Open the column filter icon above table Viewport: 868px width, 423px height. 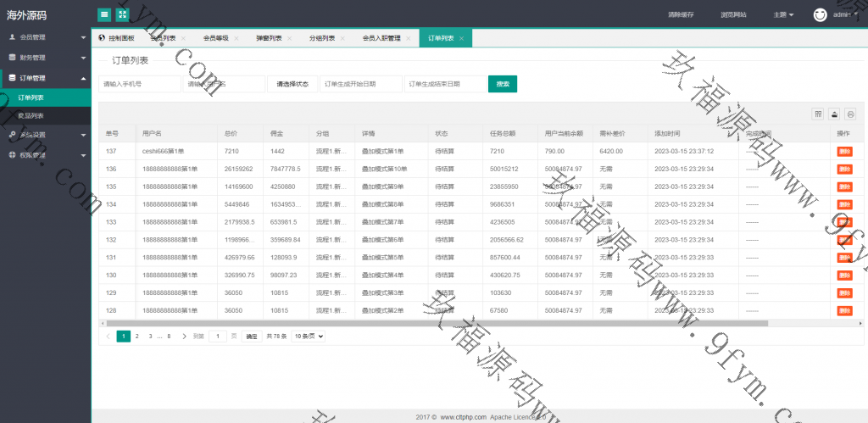818,114
